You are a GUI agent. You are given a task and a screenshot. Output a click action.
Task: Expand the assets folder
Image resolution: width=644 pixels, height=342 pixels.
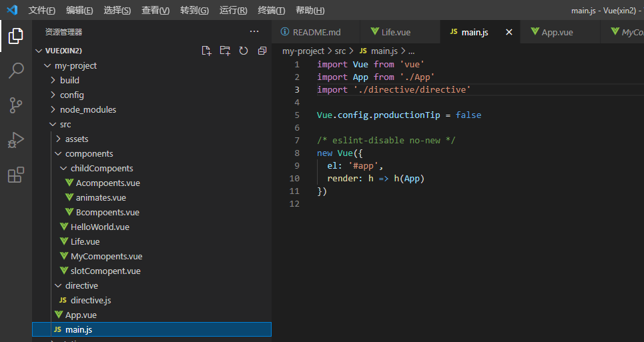(58, 139)
